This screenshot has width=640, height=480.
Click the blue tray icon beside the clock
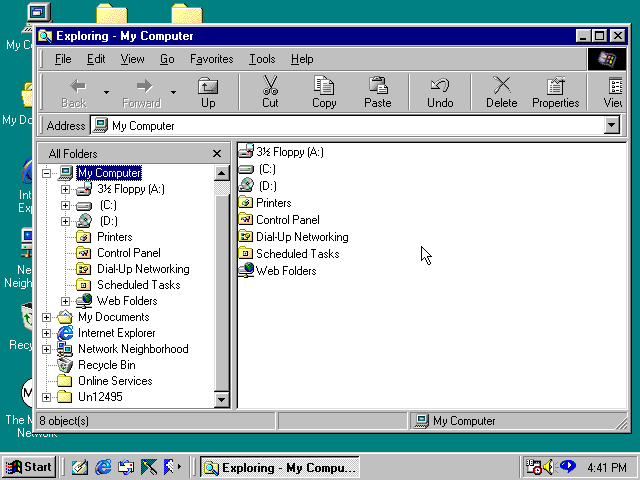coord(567,466)
